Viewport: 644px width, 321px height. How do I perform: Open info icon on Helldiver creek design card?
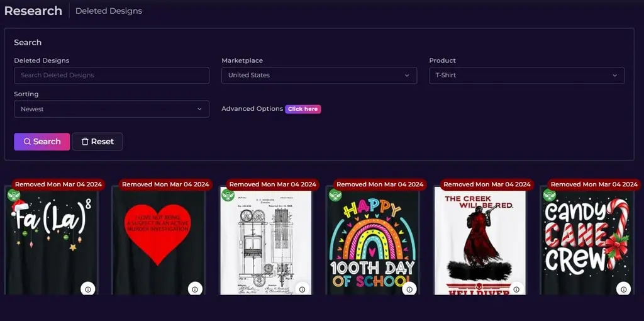click(517, 289)
